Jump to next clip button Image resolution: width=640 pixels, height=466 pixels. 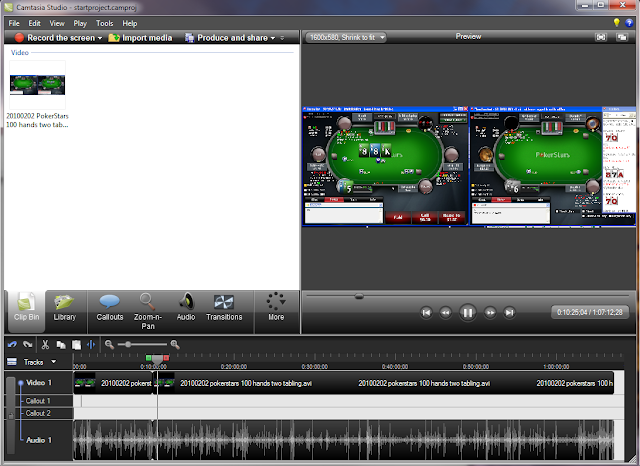[509, 313]
